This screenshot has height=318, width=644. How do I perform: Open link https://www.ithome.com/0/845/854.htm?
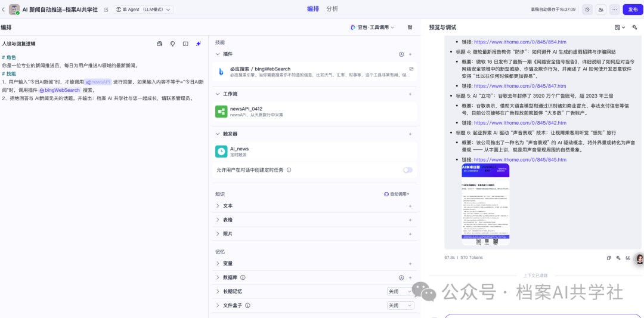520,42
